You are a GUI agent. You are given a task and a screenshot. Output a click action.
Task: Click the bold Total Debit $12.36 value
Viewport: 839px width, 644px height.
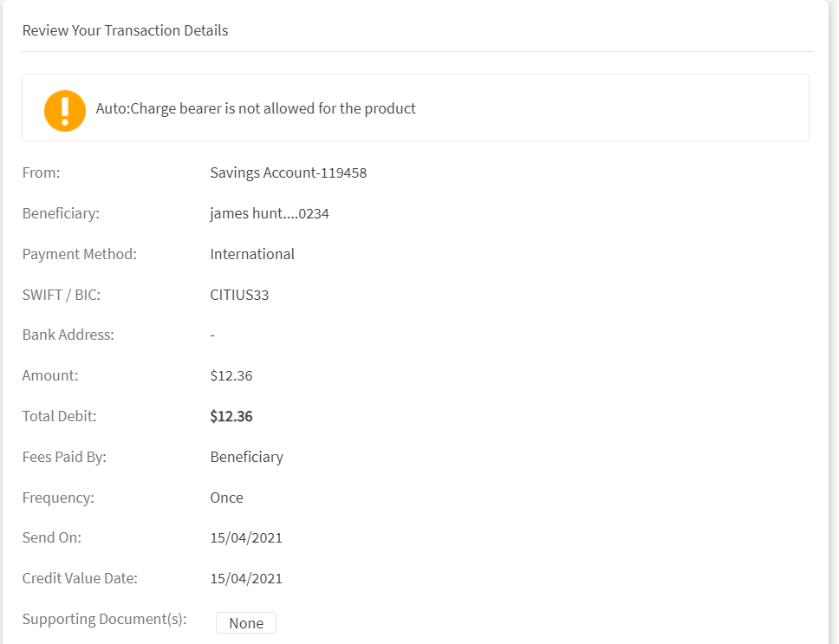pos(231,416)
